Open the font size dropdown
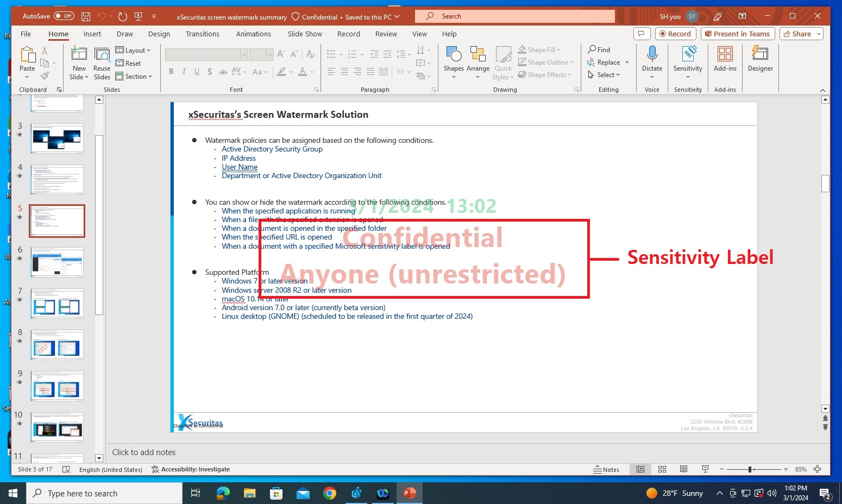 tap(270, 54)
